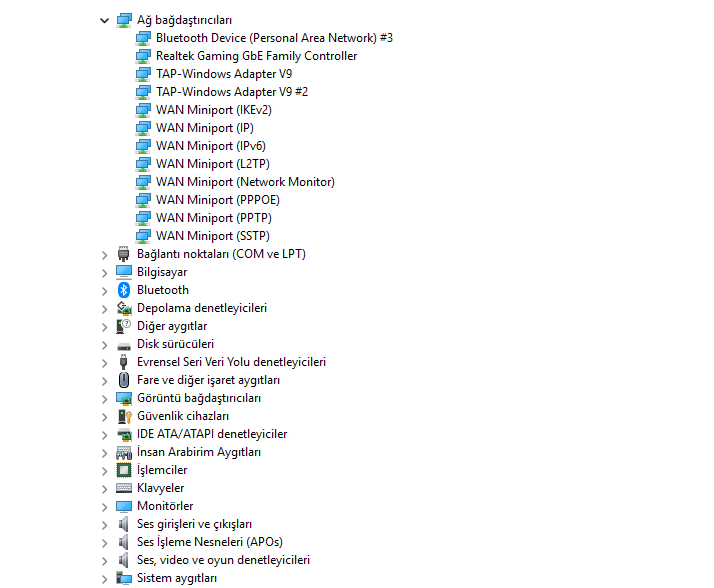Expand Ses girişleri ve çıkışları
Screen dimensions: 714x588
point(105,525)
